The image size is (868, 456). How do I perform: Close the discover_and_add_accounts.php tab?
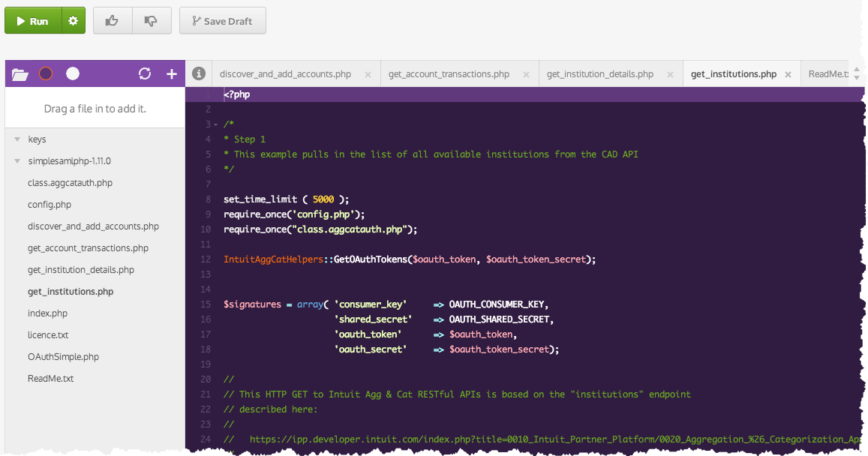click(x=368, y=75)
